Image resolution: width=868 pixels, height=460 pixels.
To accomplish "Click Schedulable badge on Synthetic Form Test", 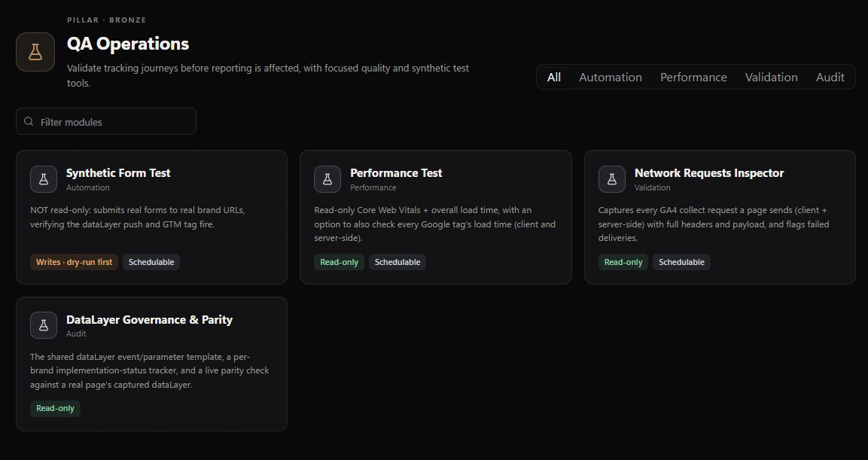I will pyautogui.click(x=151, y=263).
